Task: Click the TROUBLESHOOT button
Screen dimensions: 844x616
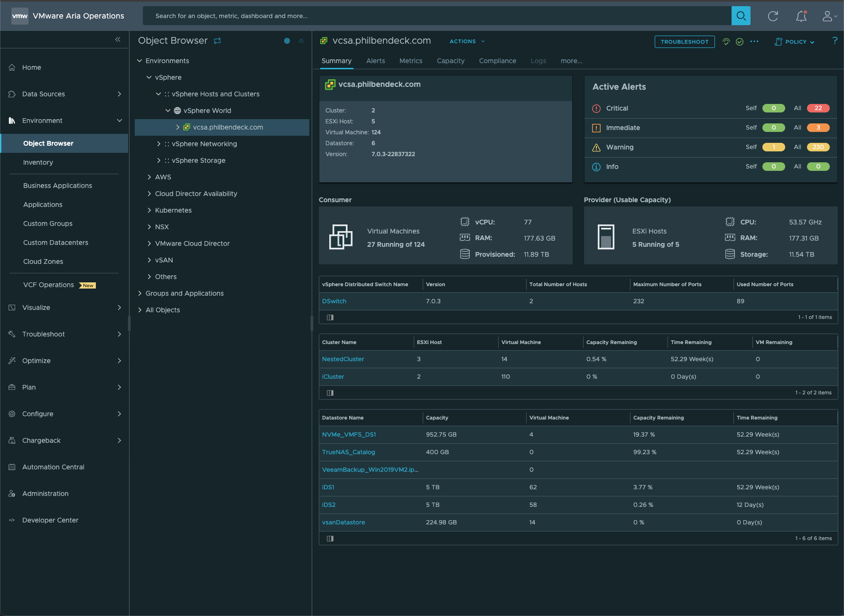Action: pyautogui.click(x=685, y=42)
